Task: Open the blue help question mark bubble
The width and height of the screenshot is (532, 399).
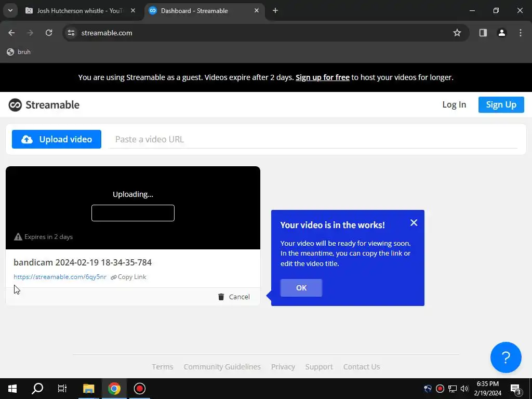Action: tap(506, 357)
